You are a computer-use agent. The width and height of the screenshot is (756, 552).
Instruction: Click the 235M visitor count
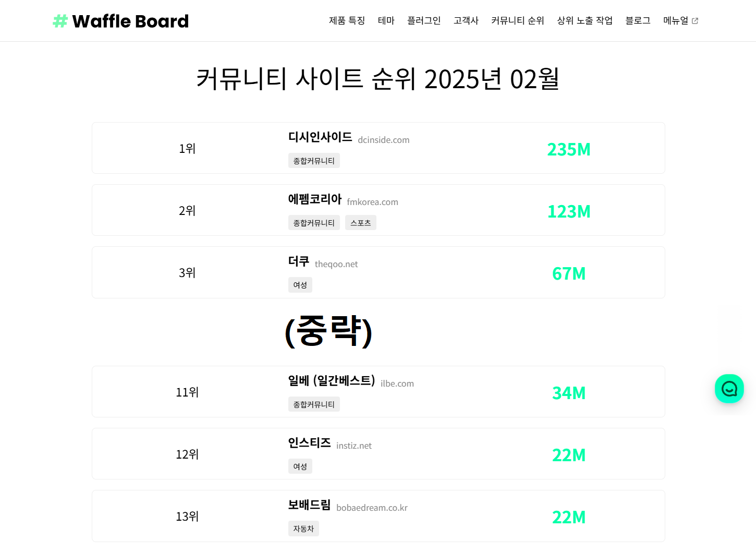pos(569,149)
